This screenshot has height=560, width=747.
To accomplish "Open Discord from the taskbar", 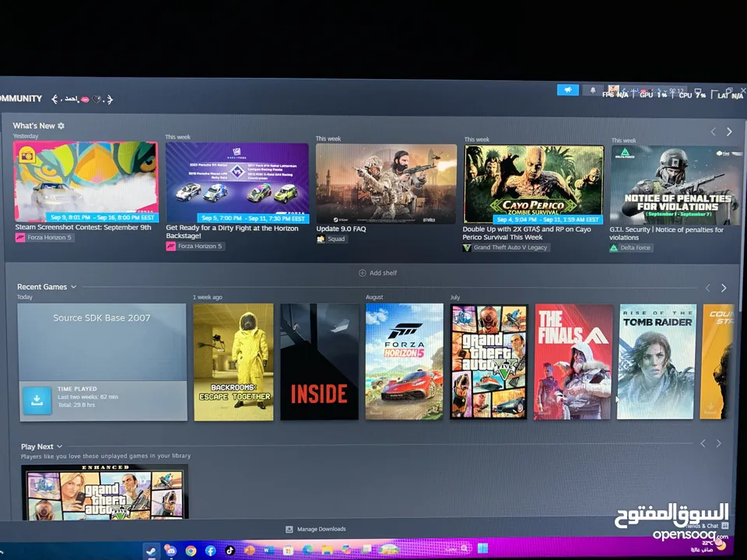I will pyautogui.click(x=170, y=550).
